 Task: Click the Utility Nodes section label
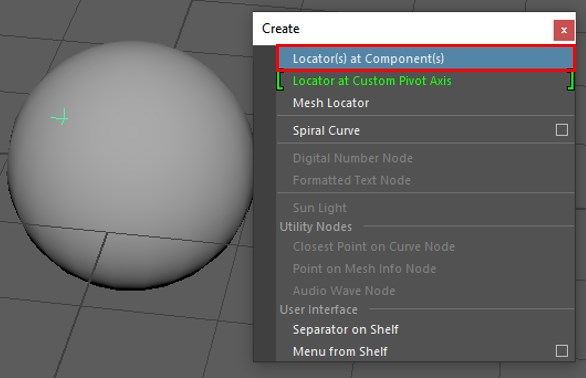(x=316, y=227)
